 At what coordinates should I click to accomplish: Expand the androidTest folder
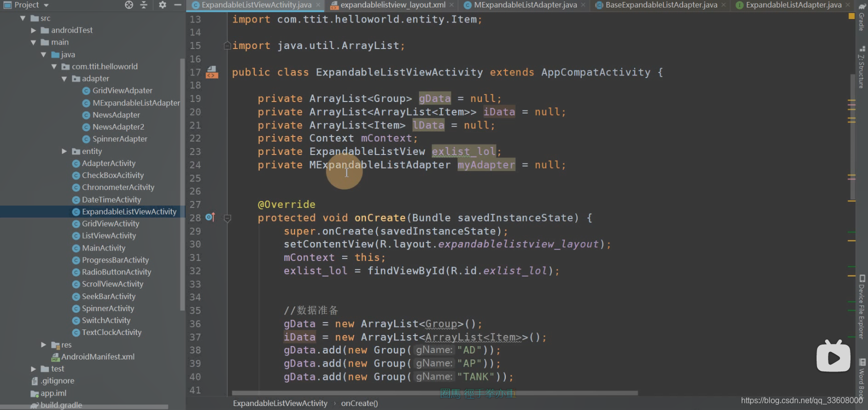(33, 30)
